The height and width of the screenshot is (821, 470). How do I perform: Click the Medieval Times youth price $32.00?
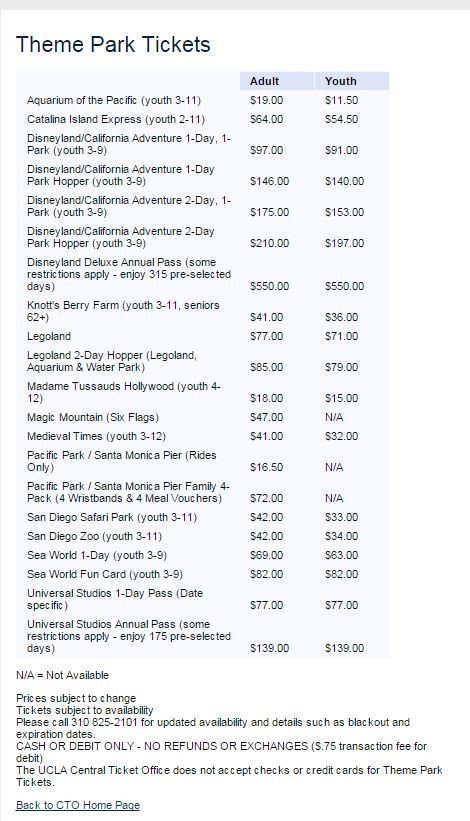[341, 436]
